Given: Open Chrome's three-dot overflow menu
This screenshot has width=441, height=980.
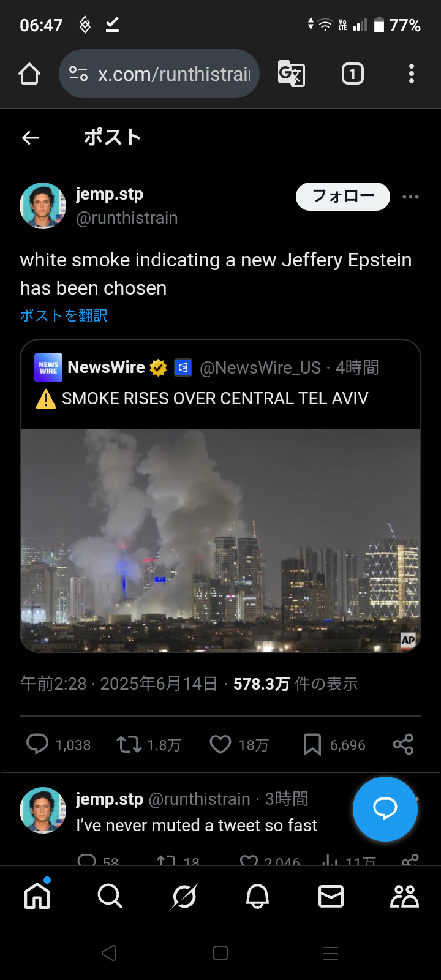Looking at the screenshot, I should [x=412, y=73].
